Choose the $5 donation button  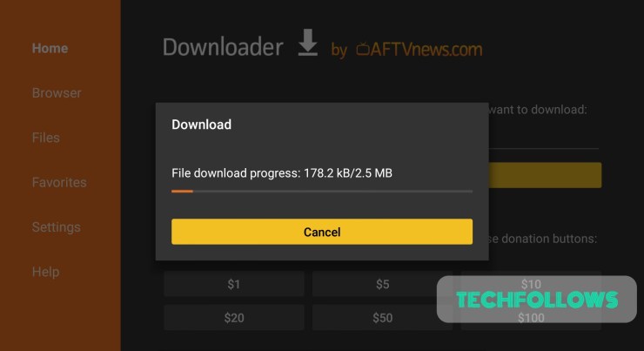tap(382, 284)
